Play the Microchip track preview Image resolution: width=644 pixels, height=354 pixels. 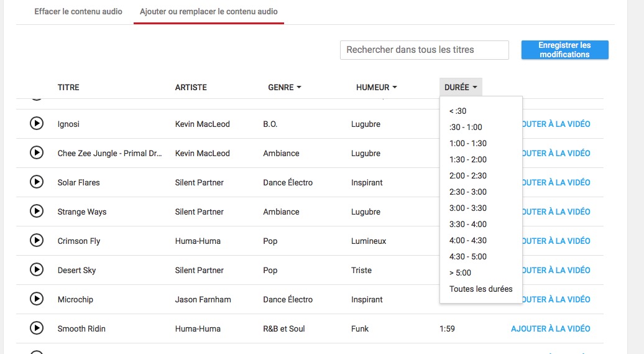(37, 299)
